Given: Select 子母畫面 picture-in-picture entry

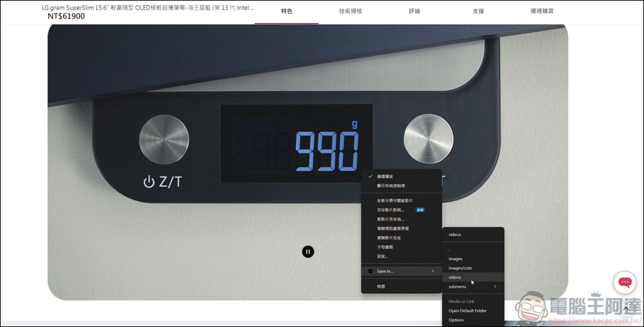Looking at the screenshot, I should coord(401,247).
